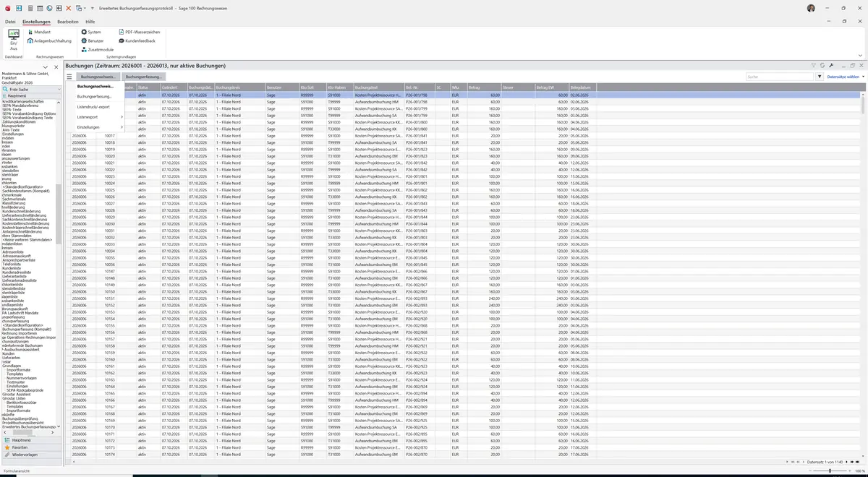868x477 pixels.
Task: Adjust the zoom slider in the status bar
Action: 829,470
